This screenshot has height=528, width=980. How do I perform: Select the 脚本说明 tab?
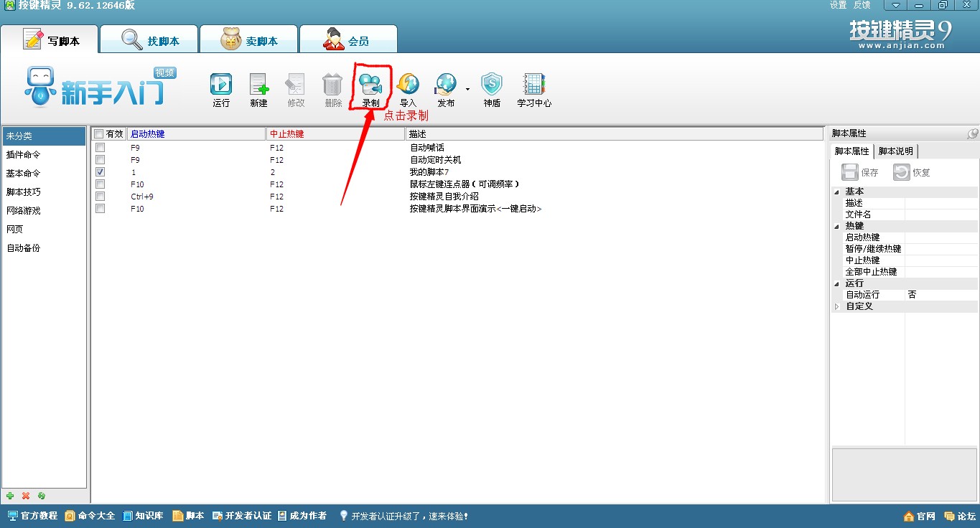pos(896,151)
